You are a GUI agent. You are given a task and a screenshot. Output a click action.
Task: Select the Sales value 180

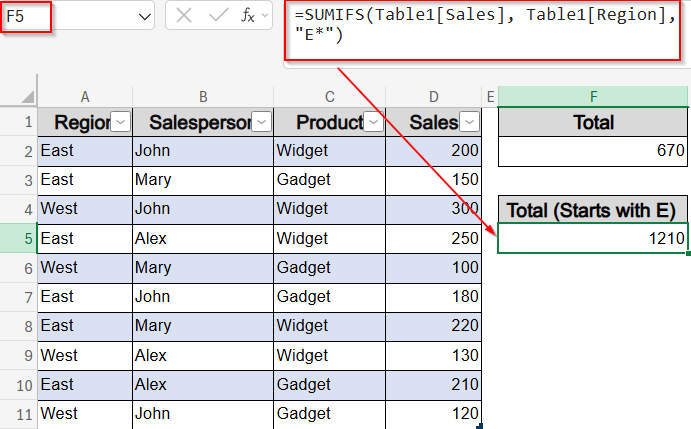(x=434, y=297)
